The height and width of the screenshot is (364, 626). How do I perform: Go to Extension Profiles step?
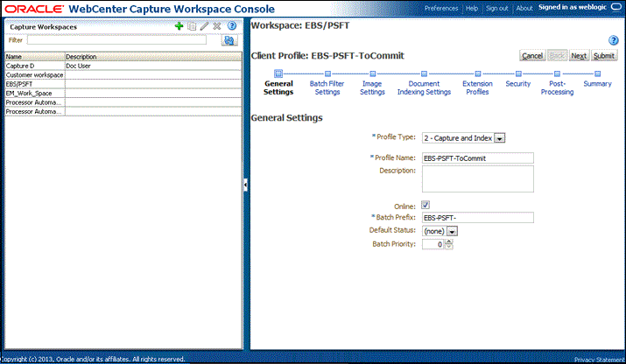pyautogui.click(x=477, y=87)
